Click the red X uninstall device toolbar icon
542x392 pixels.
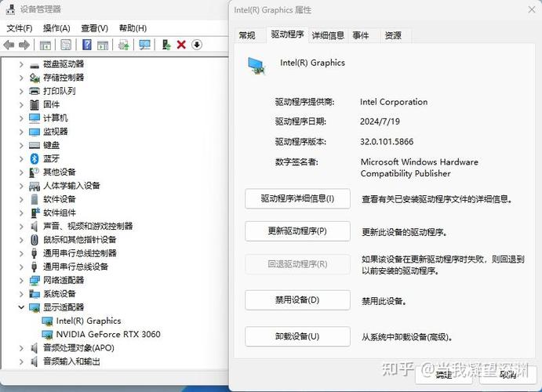click(x=181, y=45)
